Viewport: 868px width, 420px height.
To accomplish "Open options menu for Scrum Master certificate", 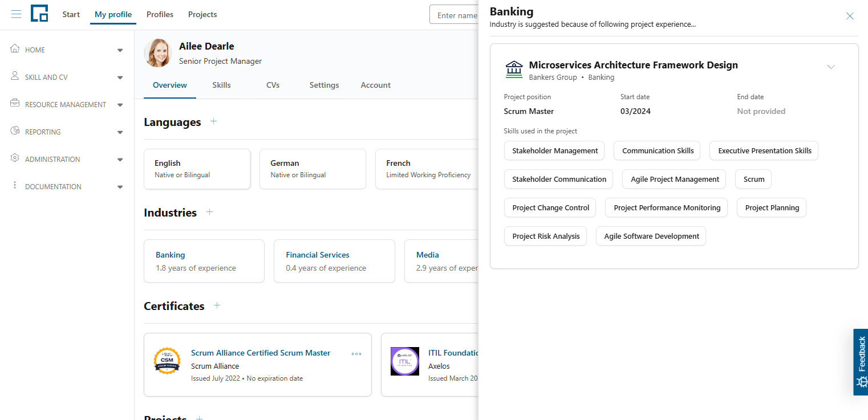I will (356, 353).
